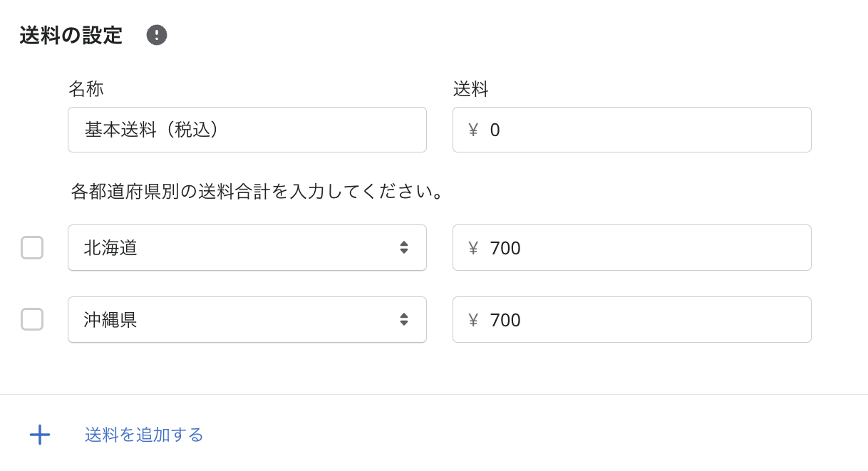The image size is (868, 471).
Task: Tick the checkbox next to 北海道
Action: coord(32,247)
